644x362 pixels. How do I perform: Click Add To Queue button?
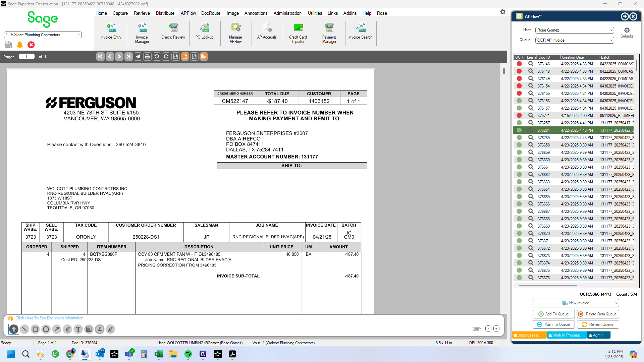(x=554, y=314)
